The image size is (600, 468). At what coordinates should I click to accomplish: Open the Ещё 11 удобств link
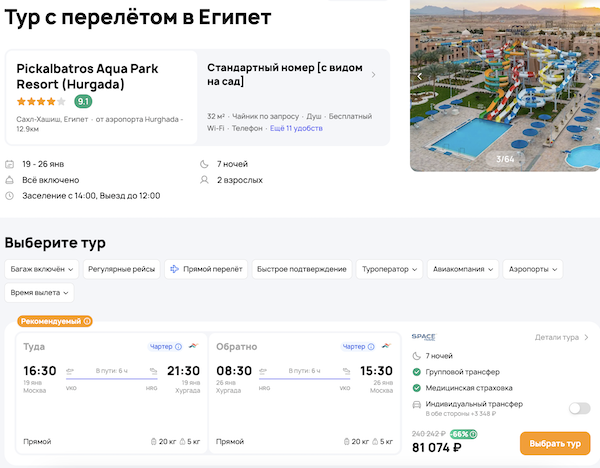point(296,129)
